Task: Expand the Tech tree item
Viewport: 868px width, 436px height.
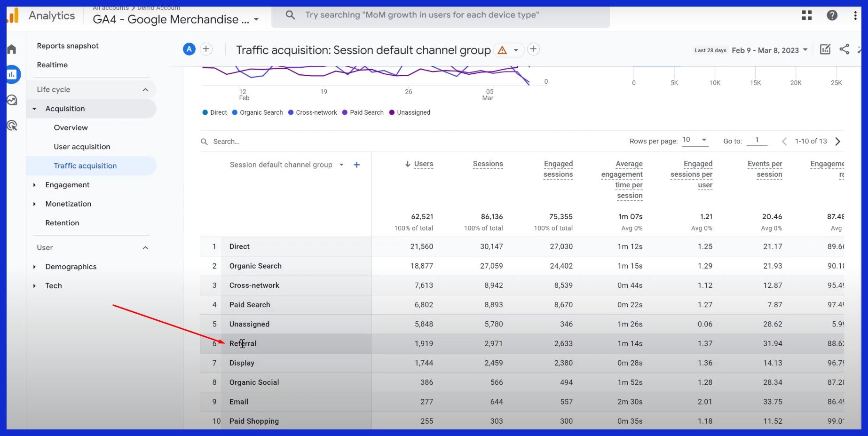Action: click(34, 285)
